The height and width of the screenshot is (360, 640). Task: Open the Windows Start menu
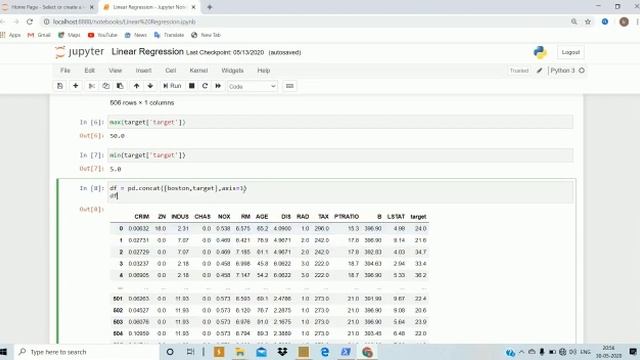click(x=4, y=352)
